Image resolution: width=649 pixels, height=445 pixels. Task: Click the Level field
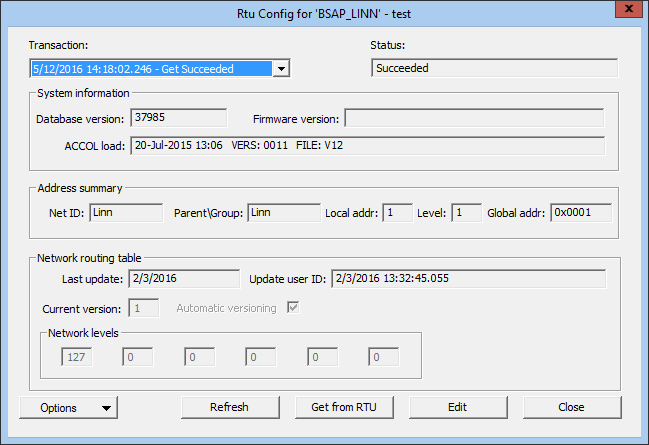tap(466, 213)
